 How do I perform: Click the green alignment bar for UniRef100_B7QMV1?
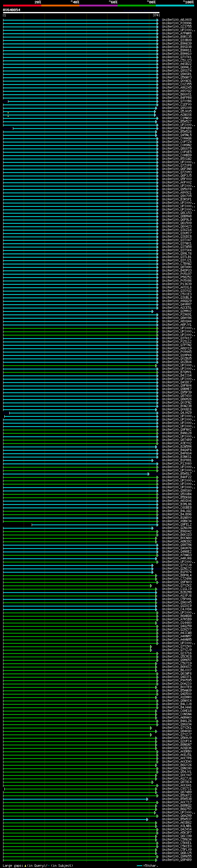pyautogui.click(x=80, y=372)
